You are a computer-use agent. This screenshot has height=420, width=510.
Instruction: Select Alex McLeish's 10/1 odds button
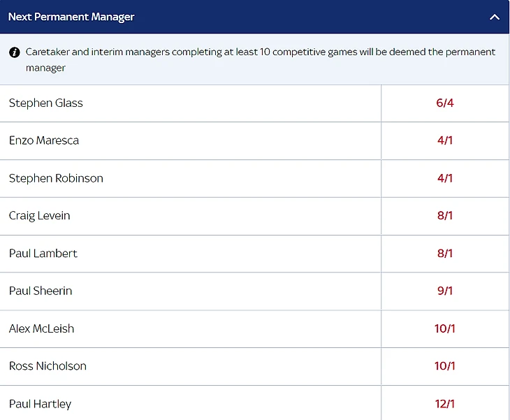tap(445, 328)
